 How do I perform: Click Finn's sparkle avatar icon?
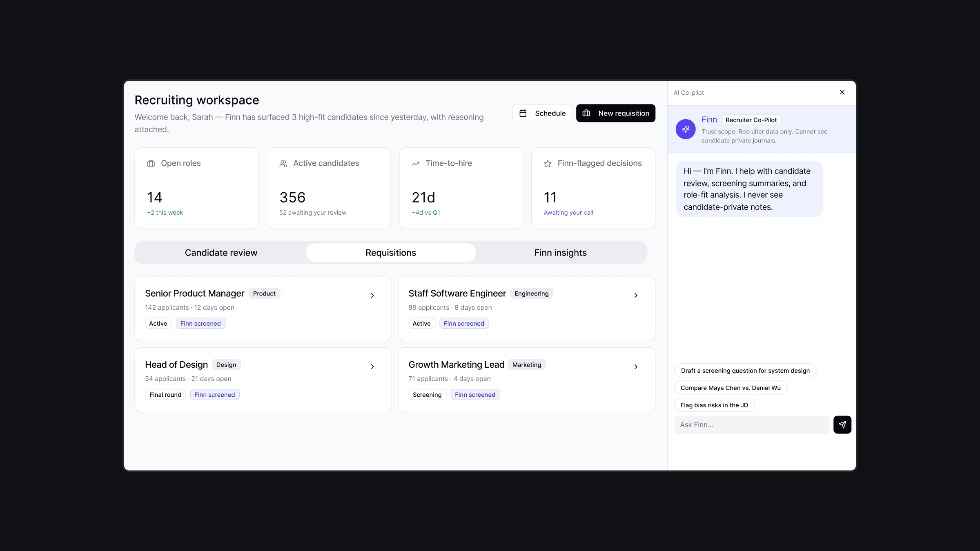686,129
